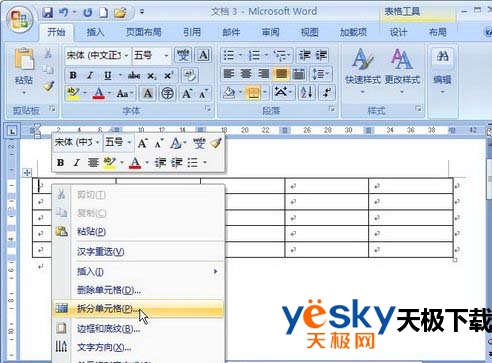Switch to the 页面布局 tab
Viewport: 492px width, 363px height.
[144, 32]
